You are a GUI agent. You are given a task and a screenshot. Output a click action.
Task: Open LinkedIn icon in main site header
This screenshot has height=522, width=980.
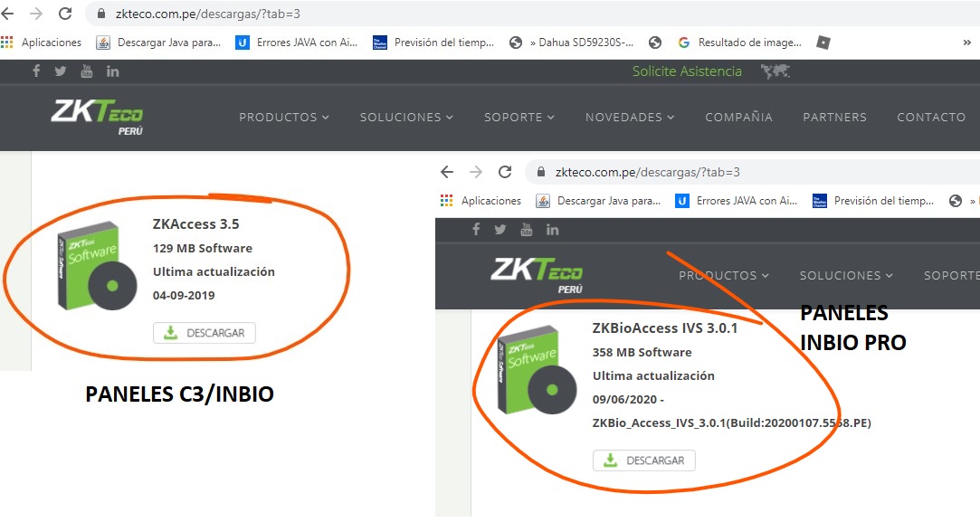click(112, 71)
